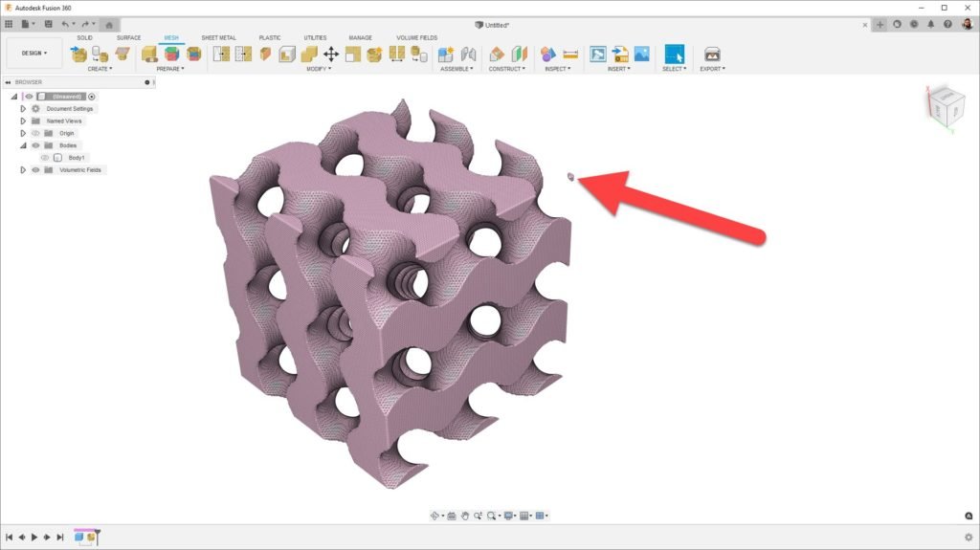Viewport: 980px width, 550px height.
Task: Open the CREATE panel dropdown
Action: click(x=100, y=69)
